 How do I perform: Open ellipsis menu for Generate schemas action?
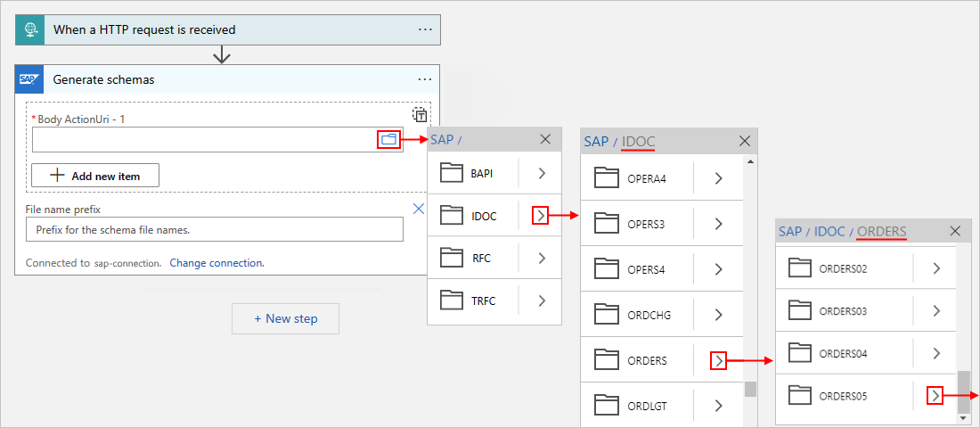(x=425, y=79)
